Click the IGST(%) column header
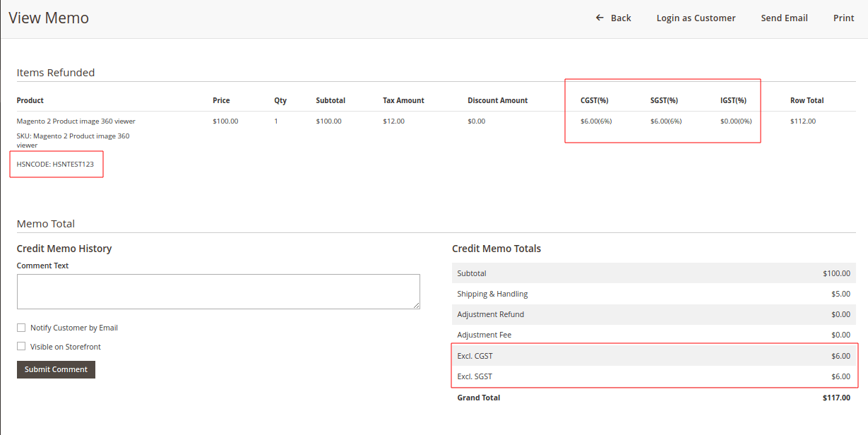 tap(733, 100)
